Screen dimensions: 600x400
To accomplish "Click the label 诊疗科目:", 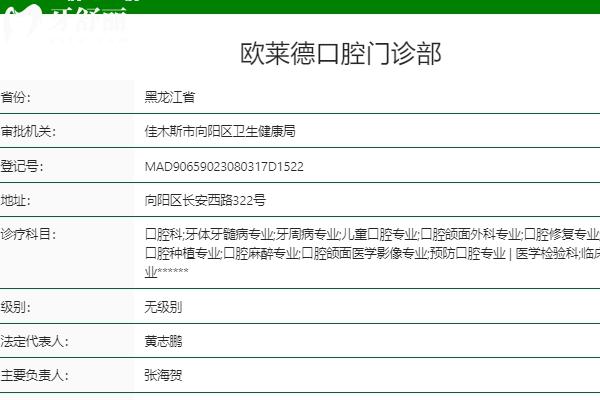I will [28, 234].
